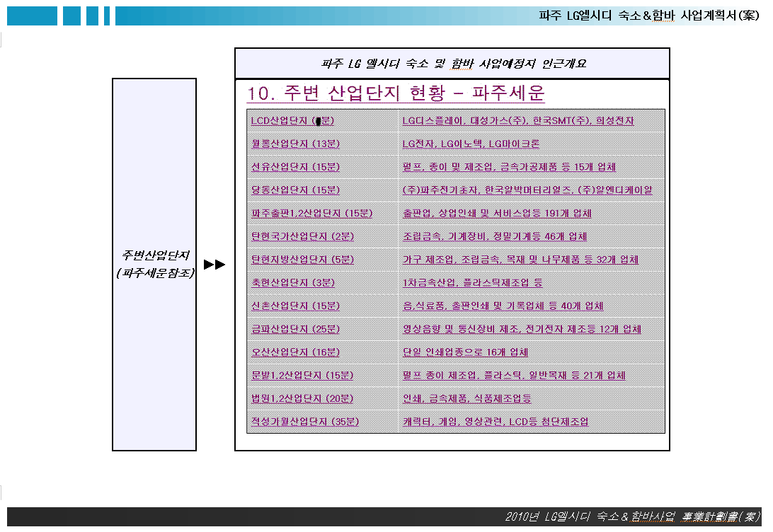
Task: Click '음,식료품, 출판인쇄 및 기록업체' description
Action: pyautogui.click(x=503, y=306)
